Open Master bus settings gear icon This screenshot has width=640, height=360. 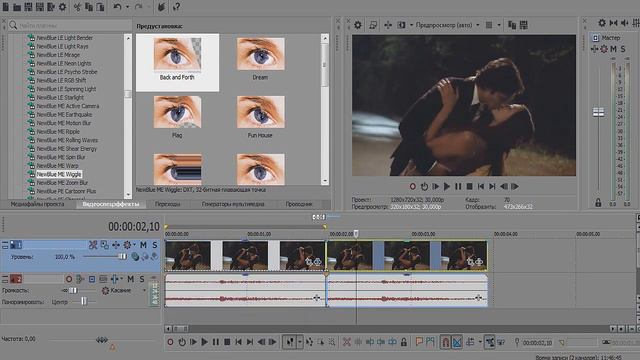point(602,23)
